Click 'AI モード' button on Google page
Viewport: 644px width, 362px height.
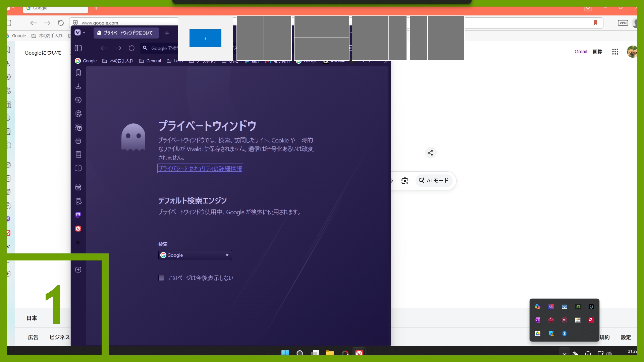click(434, 181)
